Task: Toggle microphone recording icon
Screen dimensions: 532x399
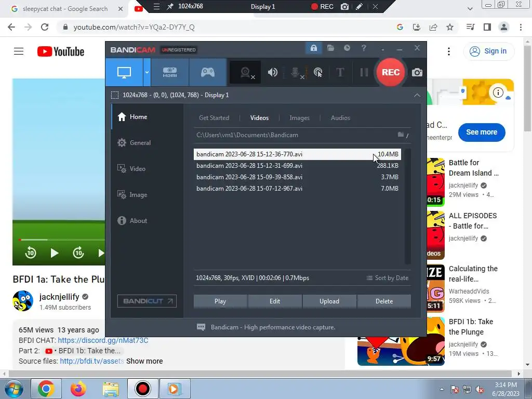Action: point(296,72)
